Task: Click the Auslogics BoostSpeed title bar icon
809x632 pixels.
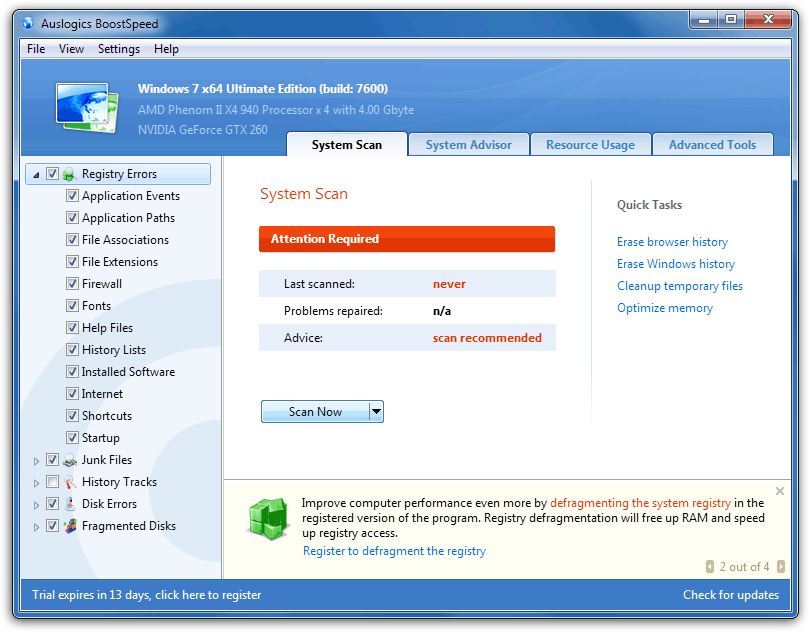Action: pyautogui.click(x=28, y=24)
